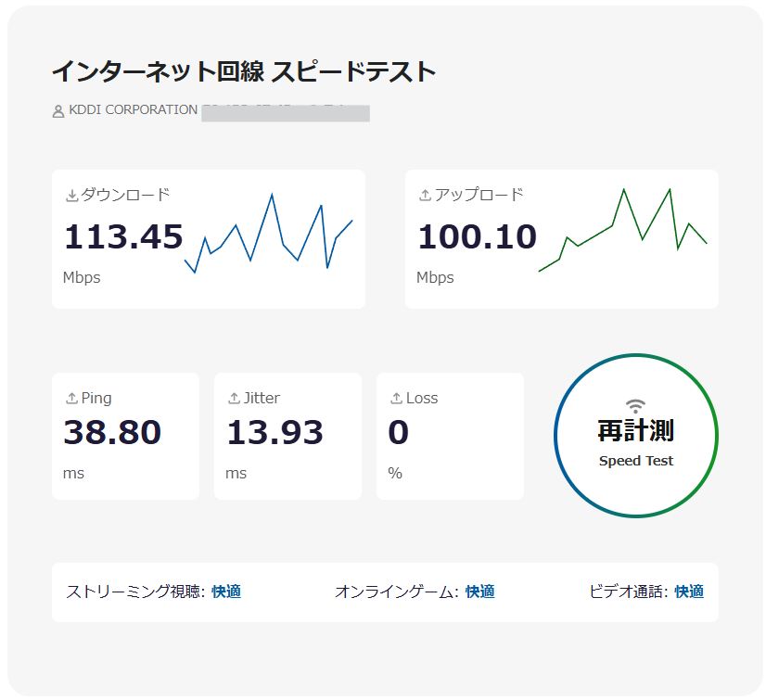Click the icon next to Loss

[396, 398]
